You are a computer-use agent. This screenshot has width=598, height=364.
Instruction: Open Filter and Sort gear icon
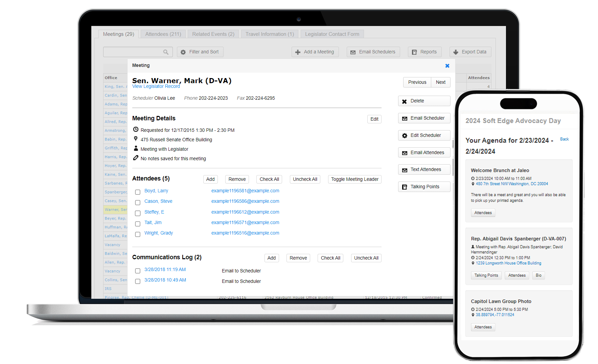tap(183, 52)
